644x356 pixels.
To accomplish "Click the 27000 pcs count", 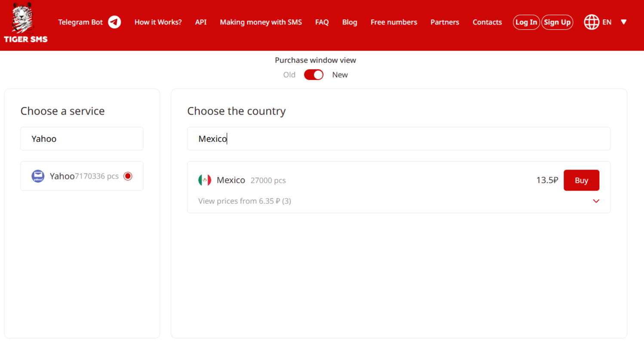I will click(268, 180).
